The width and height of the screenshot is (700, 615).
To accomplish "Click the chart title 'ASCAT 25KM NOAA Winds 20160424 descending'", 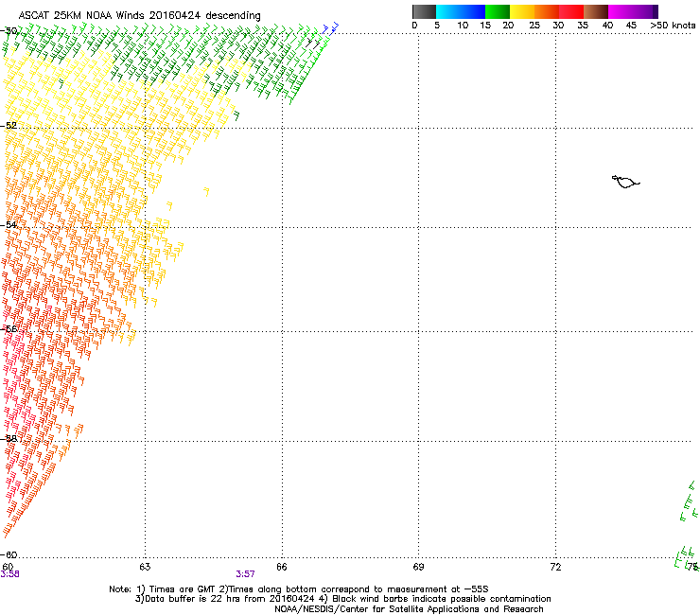I will point(139,15).
